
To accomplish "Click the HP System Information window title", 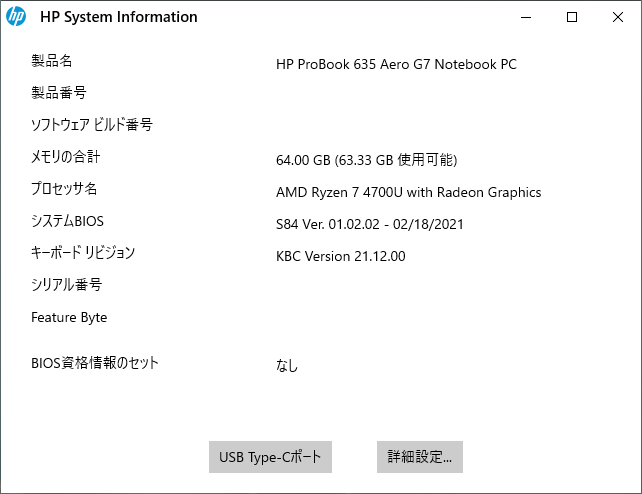I will click(x=119, y=17).
